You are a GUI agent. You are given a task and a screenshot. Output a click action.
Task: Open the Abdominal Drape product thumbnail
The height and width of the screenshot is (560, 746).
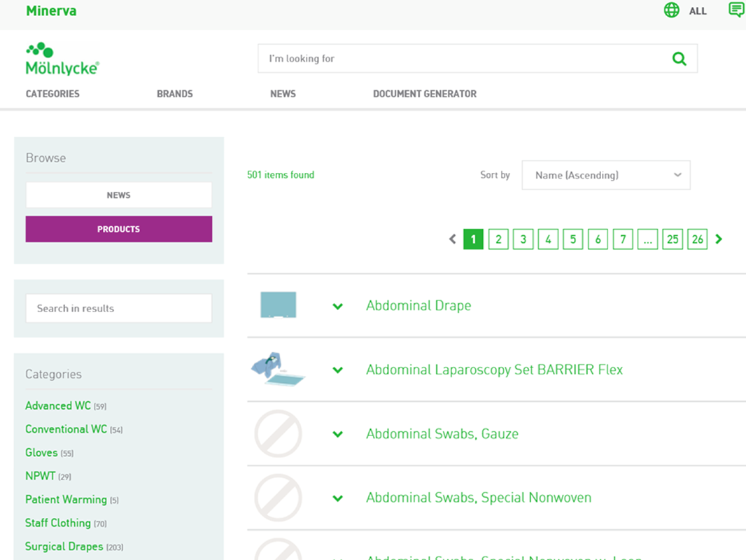pos(279,305)
